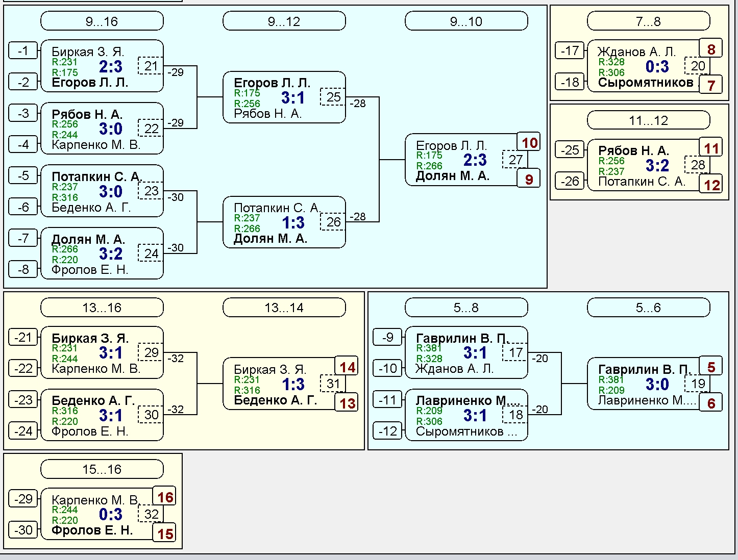Image resolution: width=738 pixels, height=560 pixels.
Task: Select match number 17 box
Action: point(515,352)
